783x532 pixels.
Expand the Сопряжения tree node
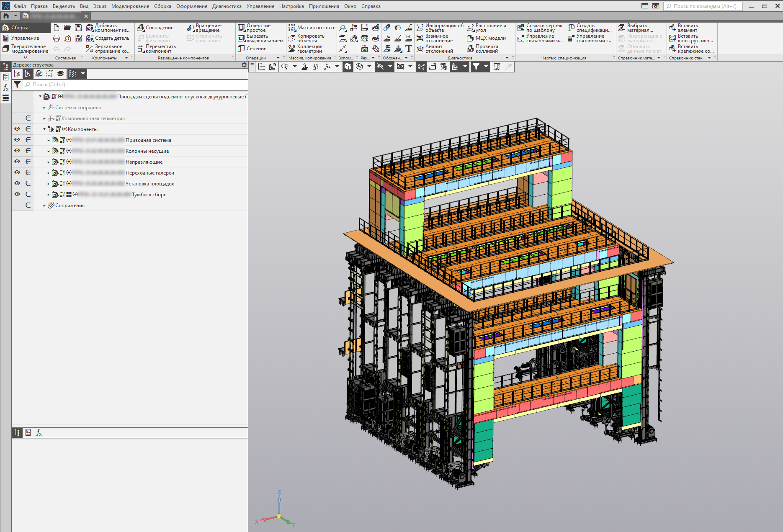(44, 206)
